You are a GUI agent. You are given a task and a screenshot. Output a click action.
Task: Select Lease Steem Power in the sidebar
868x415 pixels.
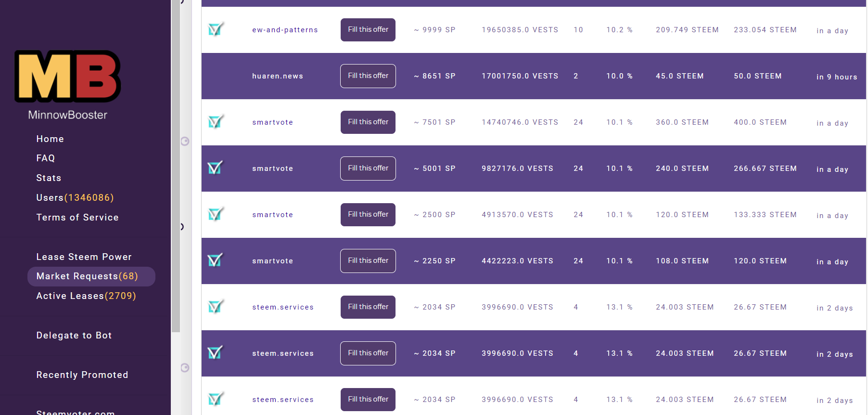click(84, 257)
